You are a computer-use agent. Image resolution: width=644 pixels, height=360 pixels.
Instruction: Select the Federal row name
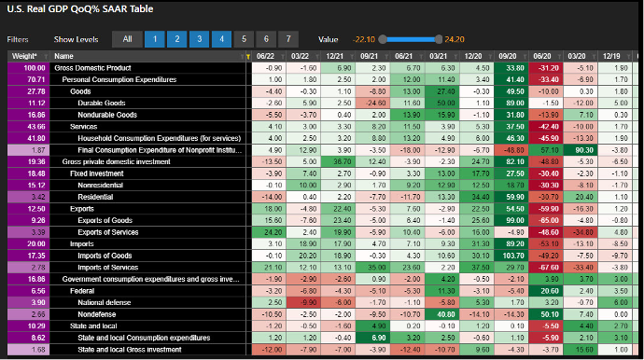tap(82, 291)
